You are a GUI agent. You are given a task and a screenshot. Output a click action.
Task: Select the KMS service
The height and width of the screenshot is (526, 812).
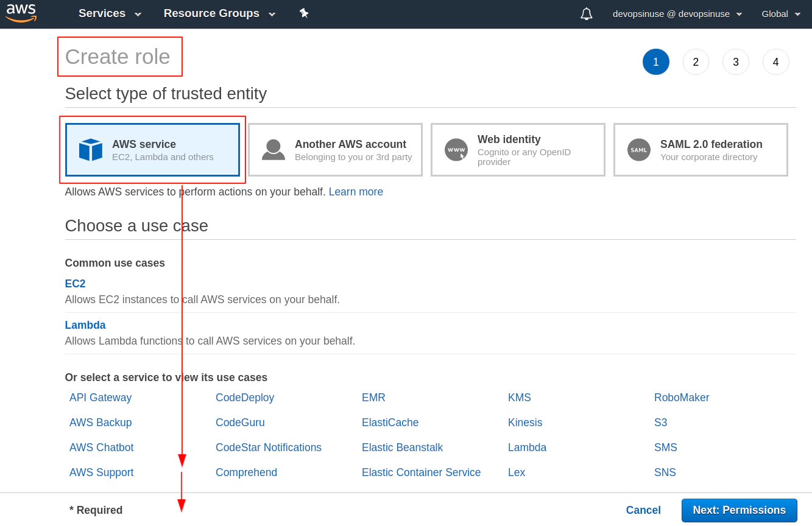pos(520,398)
